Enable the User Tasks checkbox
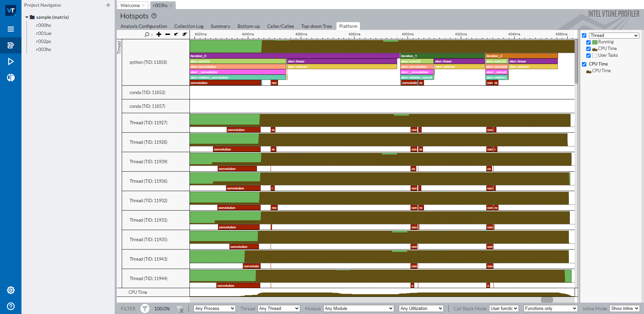Viewport: 644px width, 314px height. pos(589,55)
